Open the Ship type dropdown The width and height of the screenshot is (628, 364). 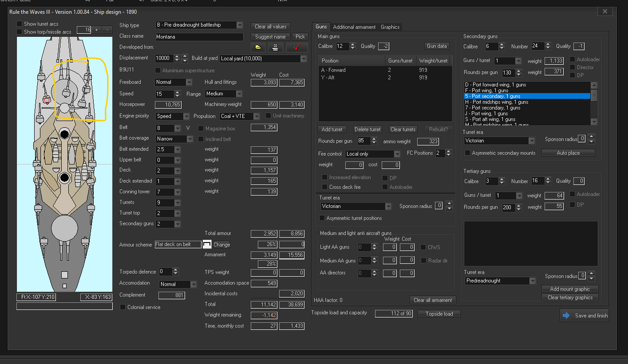click(x=240, y=25)
